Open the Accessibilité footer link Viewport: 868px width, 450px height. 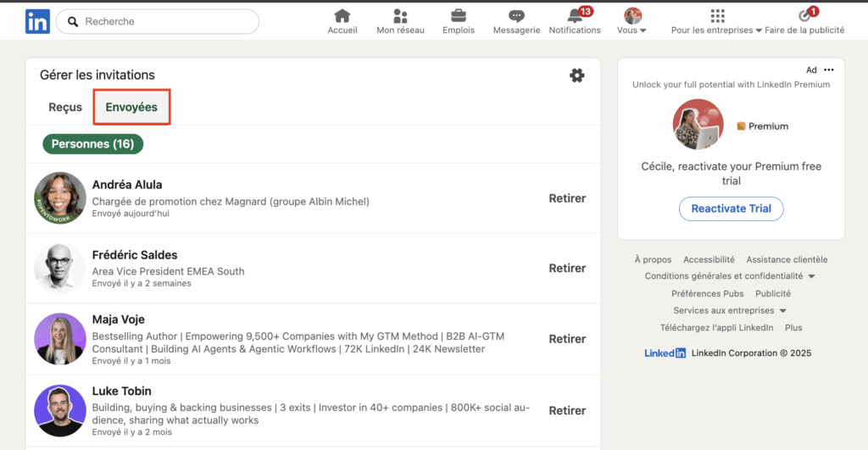coord(709,259)
